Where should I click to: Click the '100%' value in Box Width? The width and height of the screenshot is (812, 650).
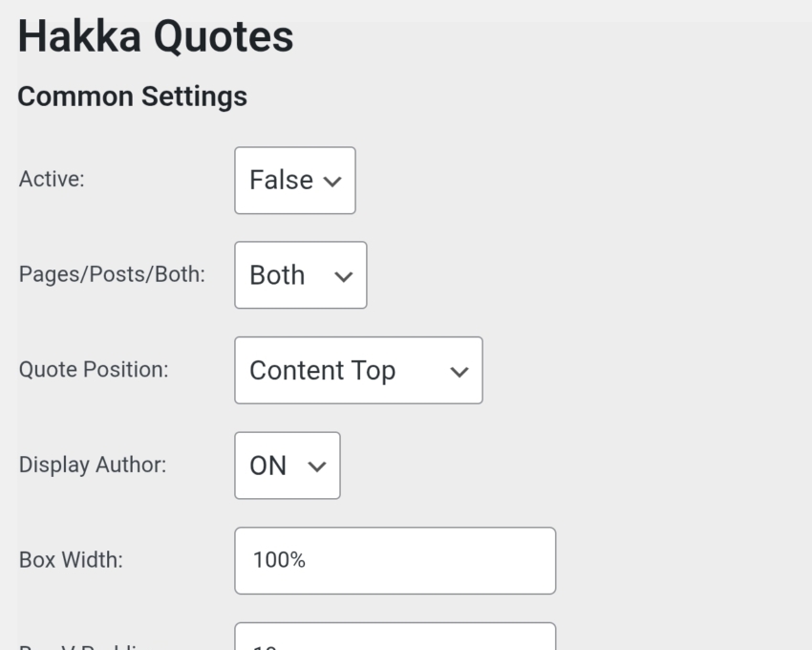coord(279,560)
